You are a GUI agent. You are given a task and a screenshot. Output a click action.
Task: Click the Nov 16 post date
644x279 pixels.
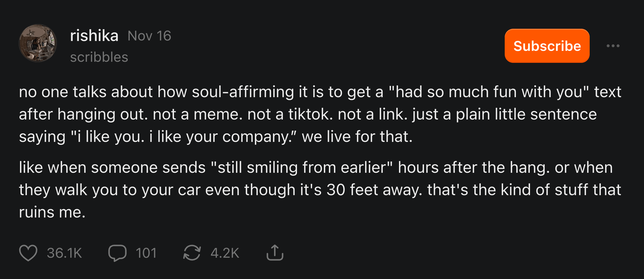pos(149,36)
